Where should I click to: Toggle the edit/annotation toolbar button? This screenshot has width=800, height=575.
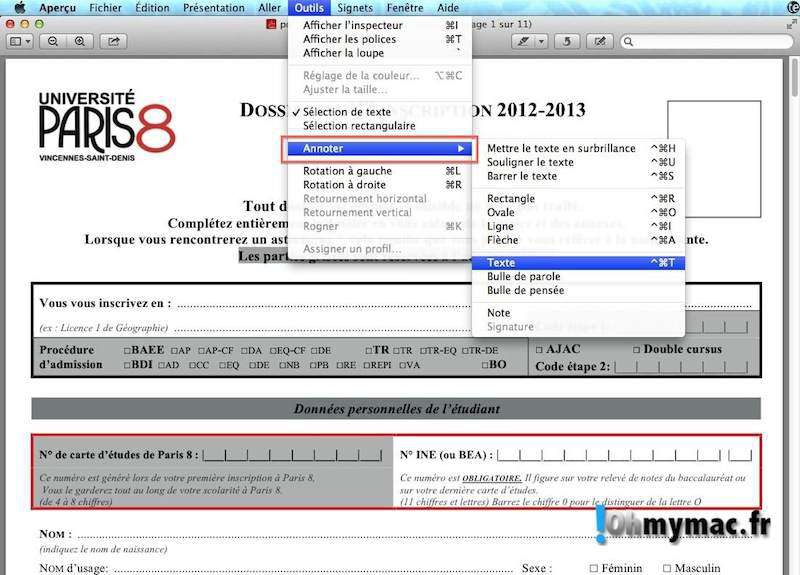[x=600, y=41]
